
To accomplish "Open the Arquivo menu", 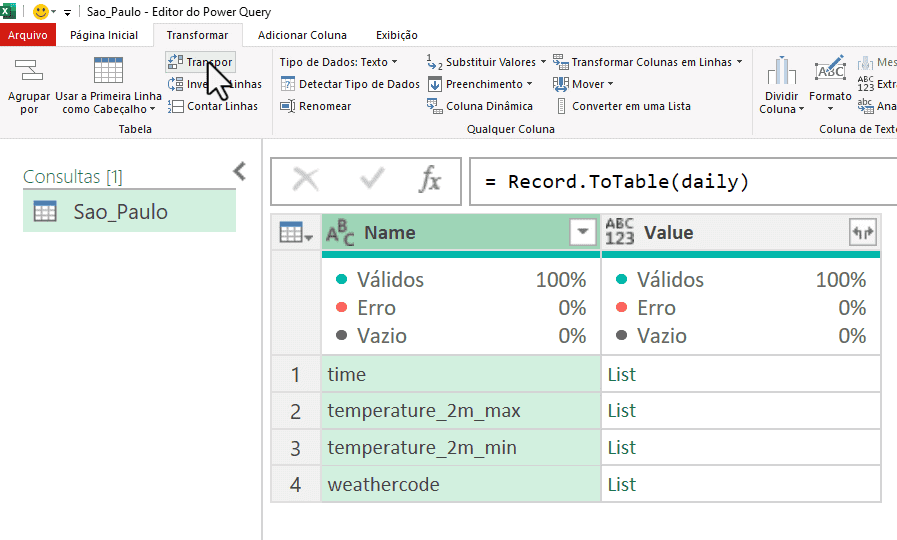I will tap(28, 35).
